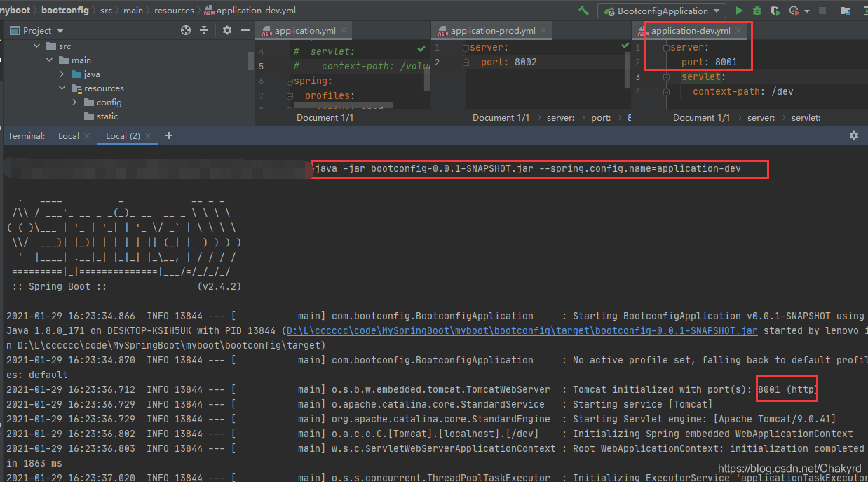Select opened file with the crosshair icon
This screenshot has width=868, height=482.
185,30
